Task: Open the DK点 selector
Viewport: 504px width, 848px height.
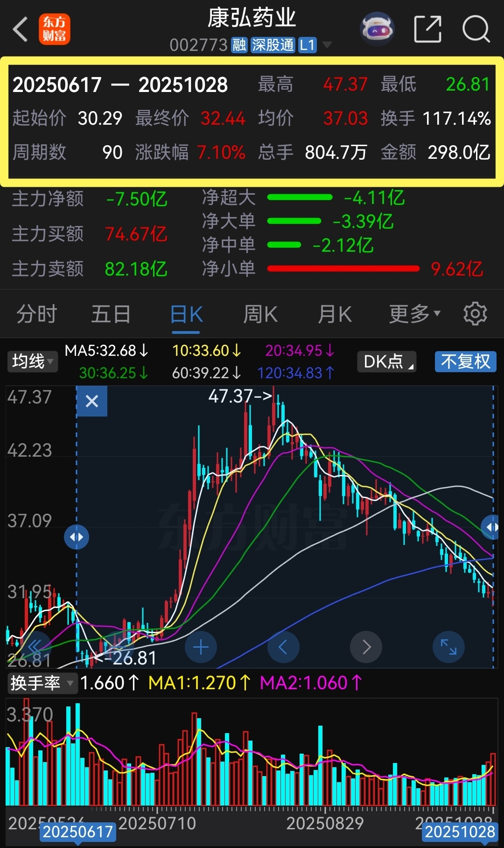Action: [387, 361]
